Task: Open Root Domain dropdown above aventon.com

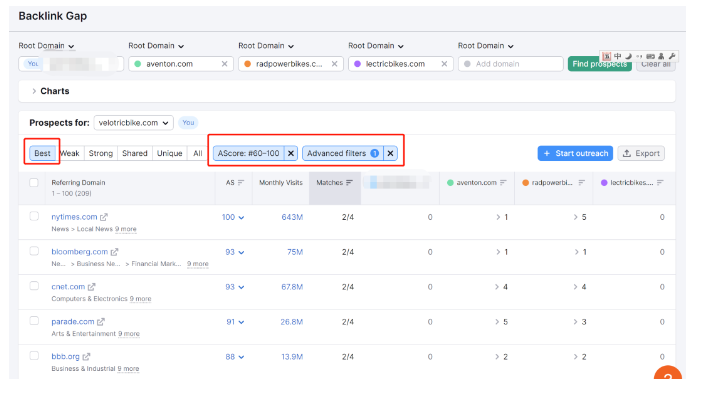Action: pos(156,46)
